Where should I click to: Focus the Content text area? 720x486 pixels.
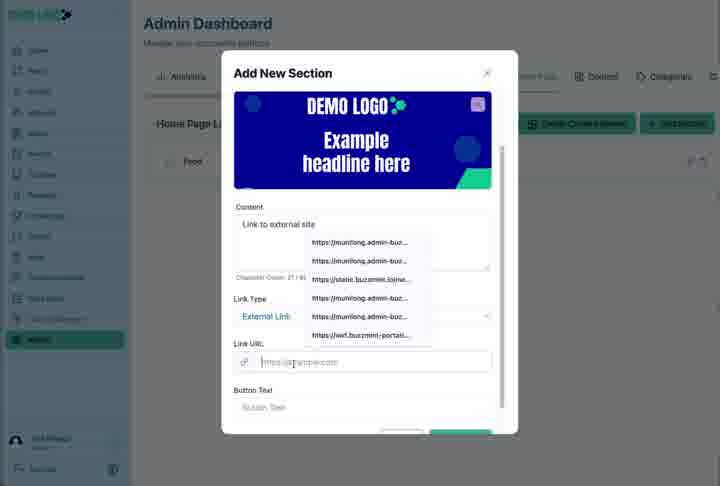click(x=362, y=243)
